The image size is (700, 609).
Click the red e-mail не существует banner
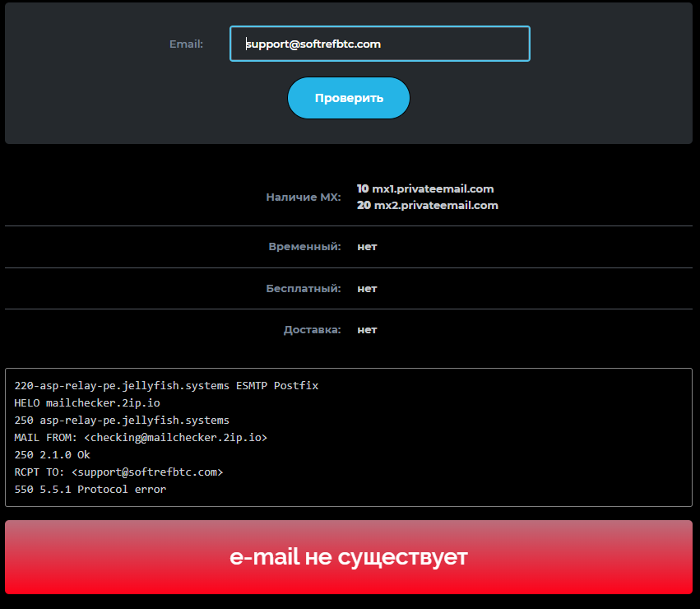[349, 556]
